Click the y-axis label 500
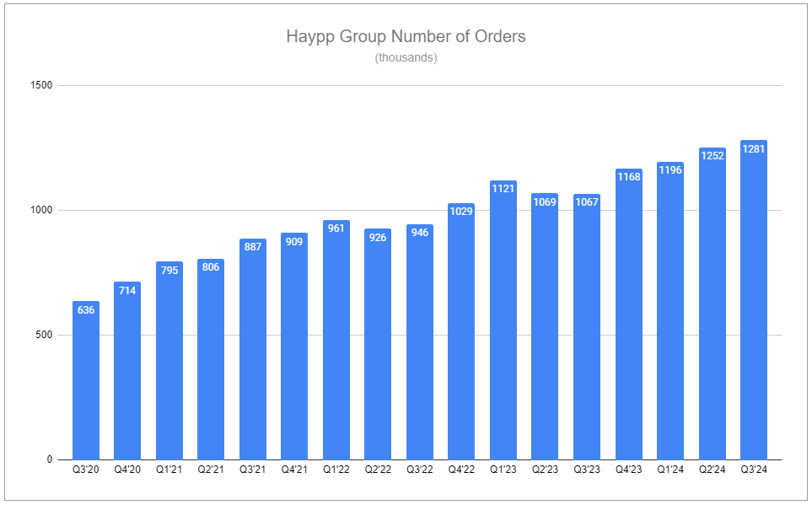This screenshot has height=505, width=812. (x=44, y=335)
